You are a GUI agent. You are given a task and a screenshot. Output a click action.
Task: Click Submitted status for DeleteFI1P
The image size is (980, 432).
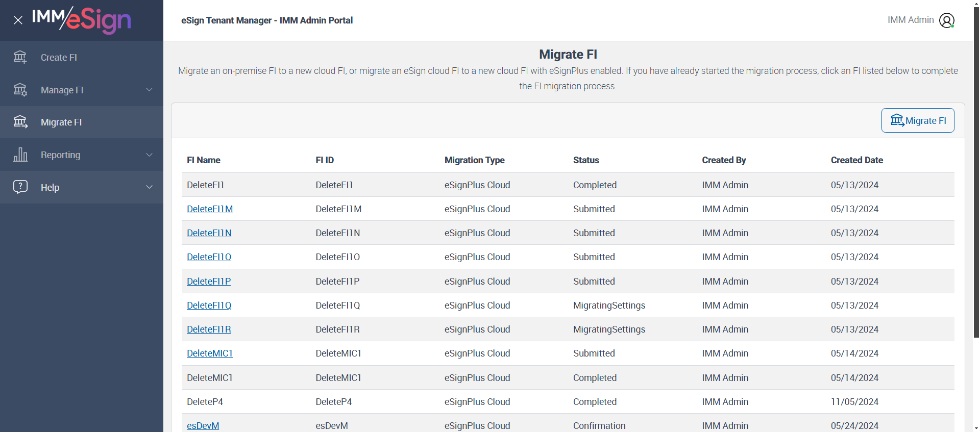click(x=594, y=281)
